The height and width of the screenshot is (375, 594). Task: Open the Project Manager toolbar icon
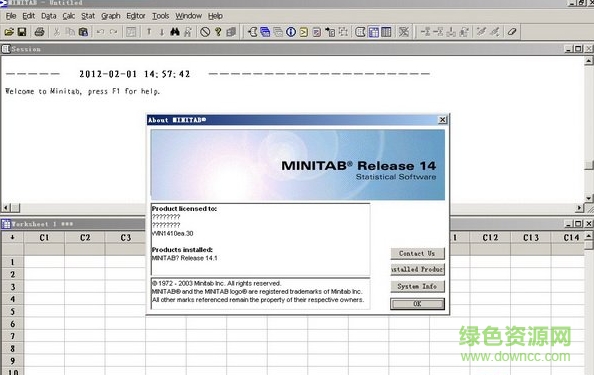[386, 32]
